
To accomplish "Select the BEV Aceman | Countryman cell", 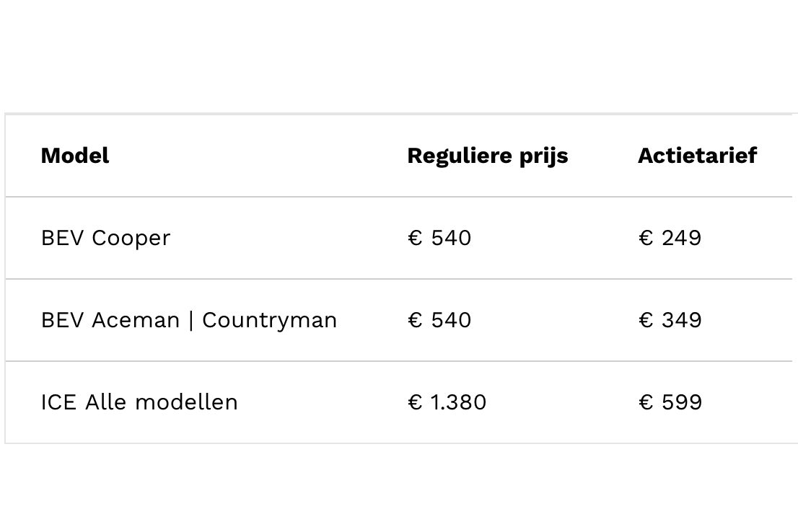I will (x=189, y=320).
